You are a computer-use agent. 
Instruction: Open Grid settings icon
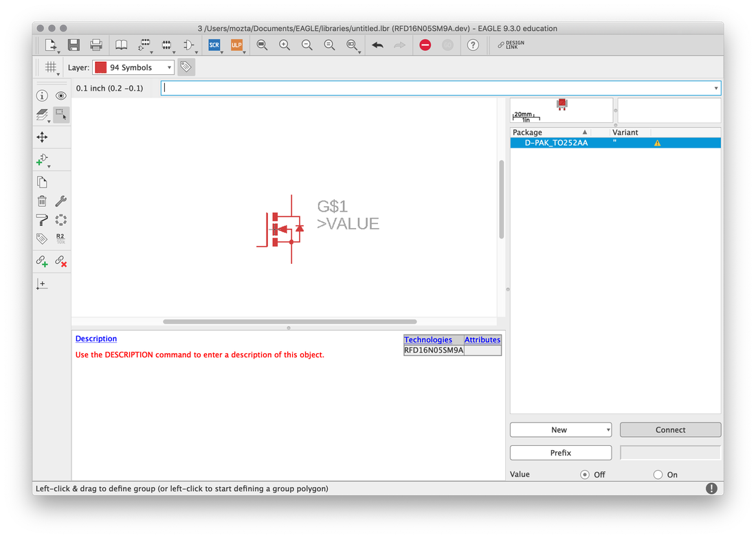pyautogui.click(x=51, y=67)
